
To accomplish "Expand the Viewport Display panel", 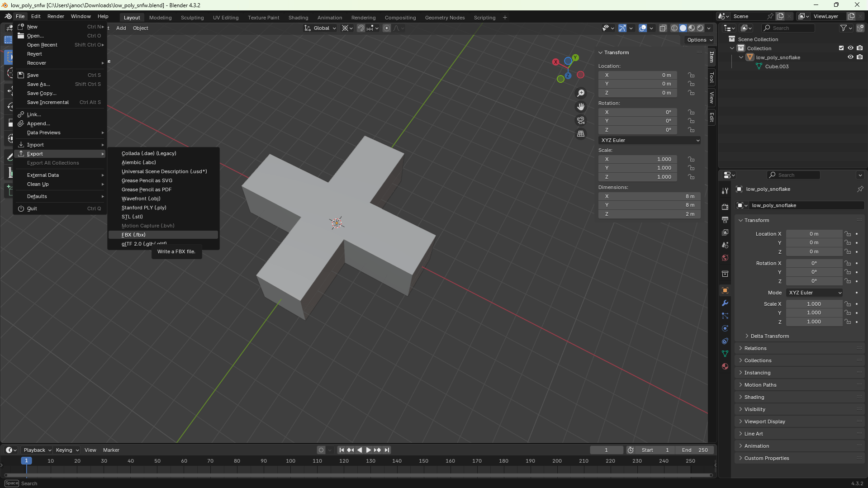I will pyautogui.click(x=764, y=422).
